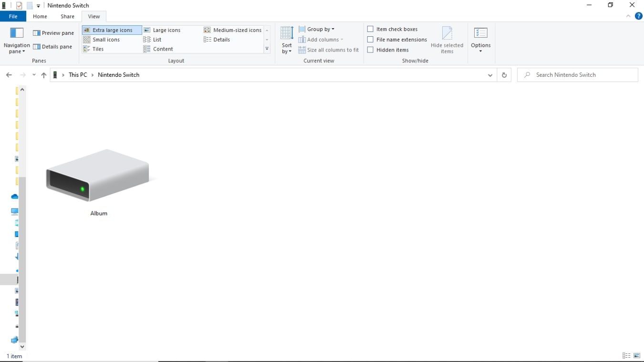Select the View ribbon tab

pyautogui.click(x=94, y=16)
